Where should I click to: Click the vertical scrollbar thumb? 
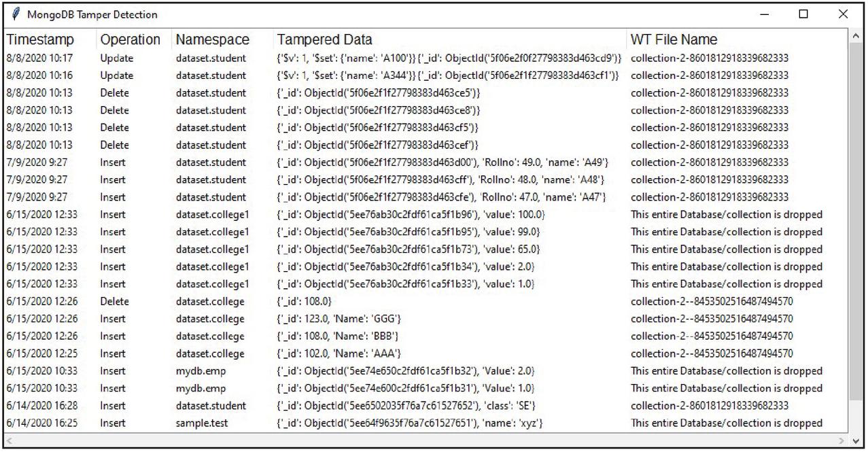[x=856, y=224]
